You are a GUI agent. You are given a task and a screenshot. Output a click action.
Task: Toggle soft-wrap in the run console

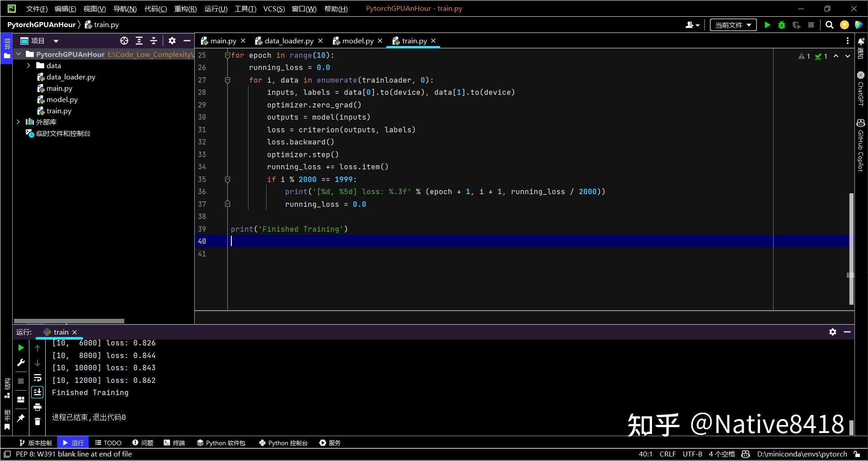[x=38, y=378]
